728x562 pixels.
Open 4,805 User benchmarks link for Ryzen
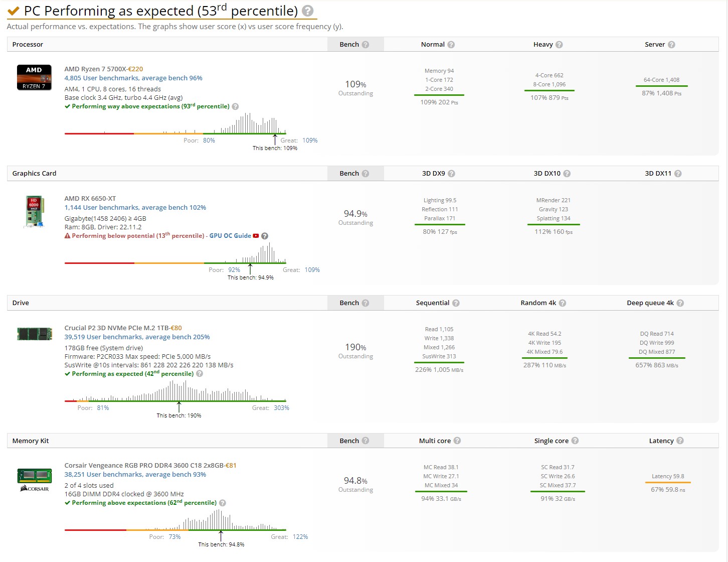pos(133,78)
